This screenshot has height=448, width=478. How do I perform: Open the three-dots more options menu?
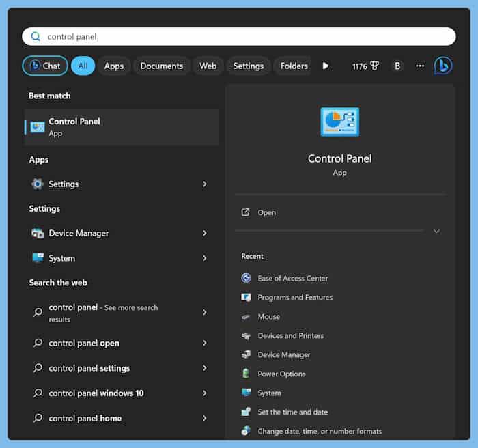coord(420,66)
